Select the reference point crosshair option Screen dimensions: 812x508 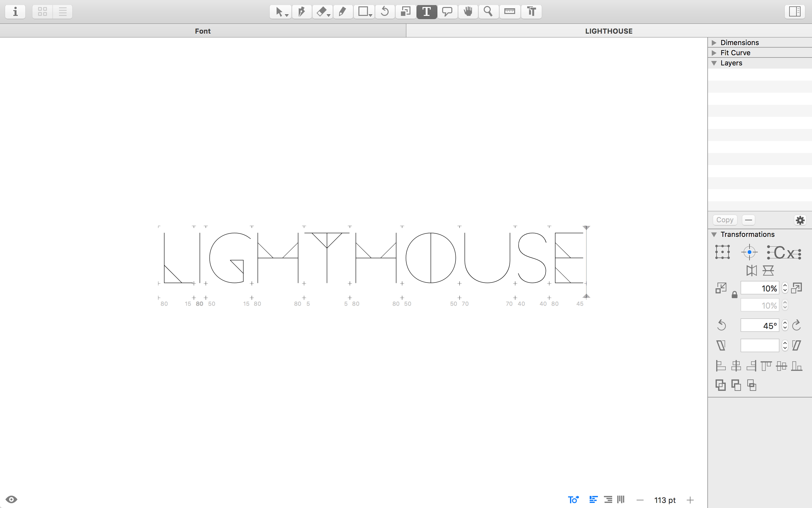[749, 252]
